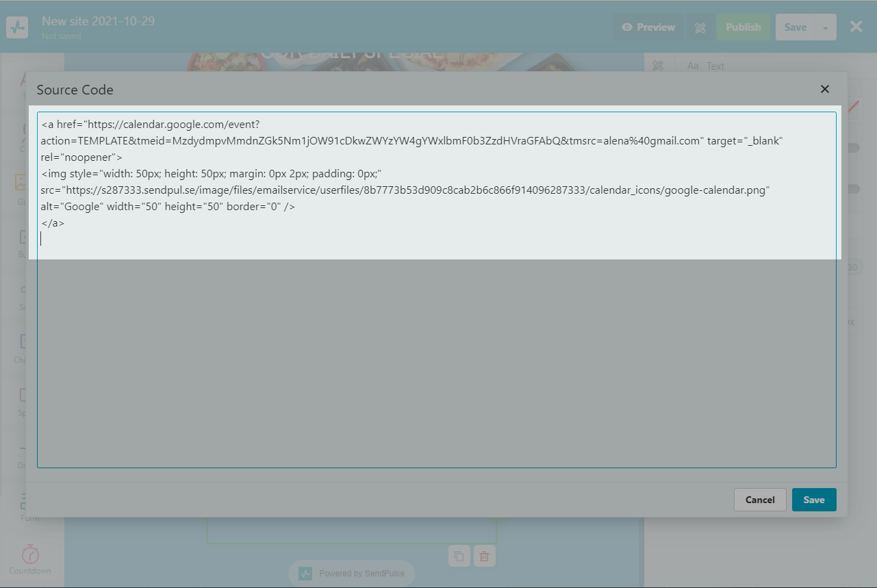Publish the site
The image size is (877, 588).
point(743,27)
